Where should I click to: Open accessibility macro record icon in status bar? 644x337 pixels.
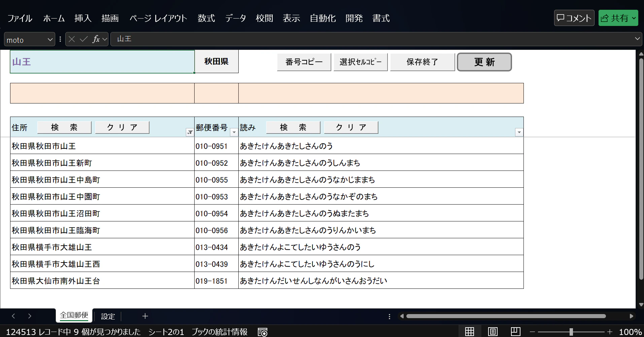pyautogui.click(x=262, y=332)
